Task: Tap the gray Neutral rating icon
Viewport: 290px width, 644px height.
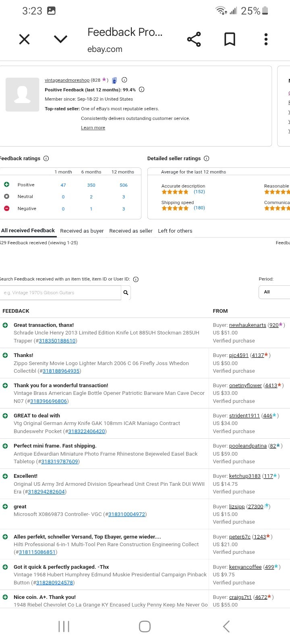Action: [6, 196]
